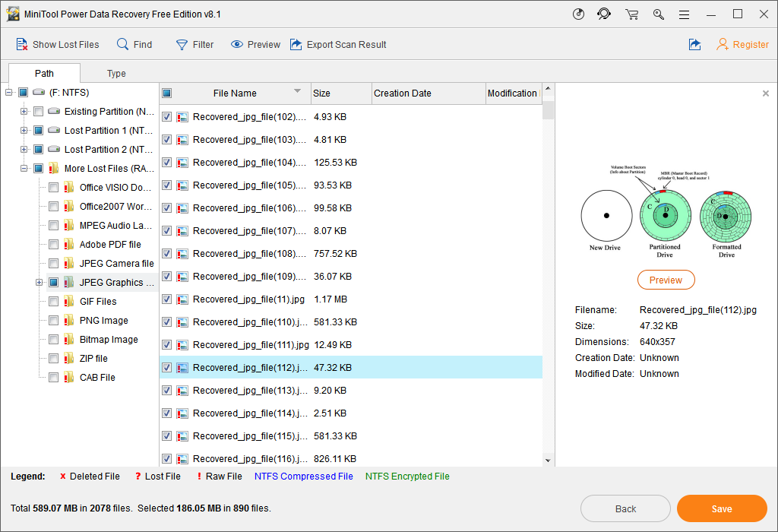Click the file list scroll-down arrow

pyautogui.click(x=548, y=461)
